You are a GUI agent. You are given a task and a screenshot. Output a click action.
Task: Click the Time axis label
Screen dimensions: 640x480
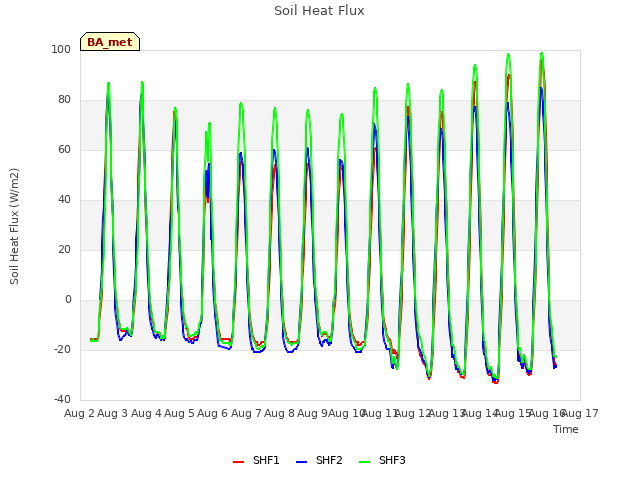(x=566, y=429)
